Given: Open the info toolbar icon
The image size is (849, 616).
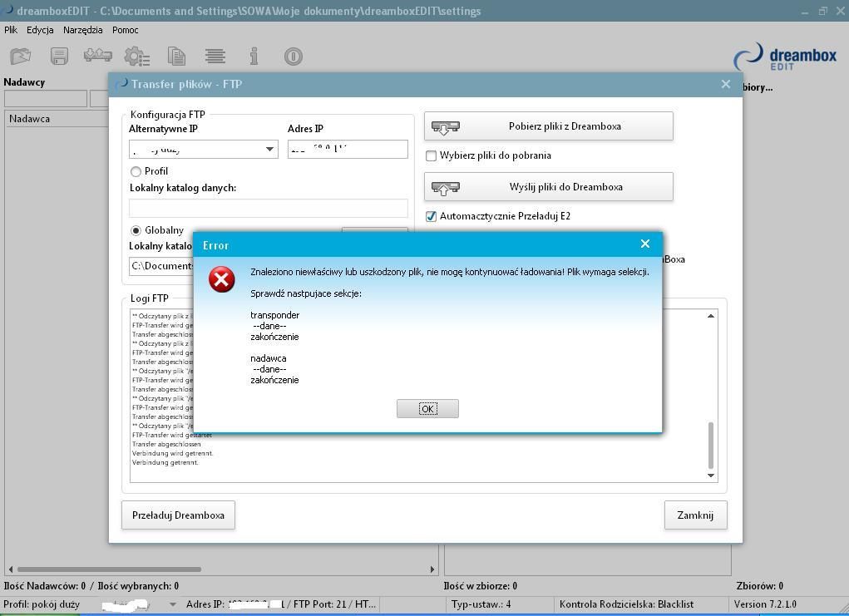Looking at the screenshot, I should 254,56.
